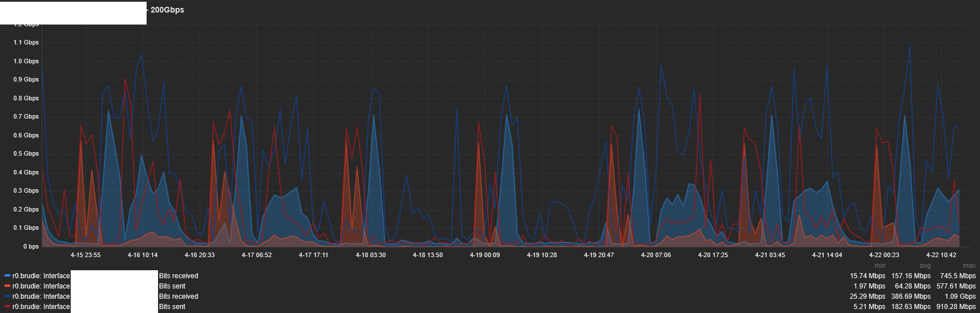Toggle first r0.brudie Bits sent series
The height and width of the screenshot is (313, 980).
point(41,286)
